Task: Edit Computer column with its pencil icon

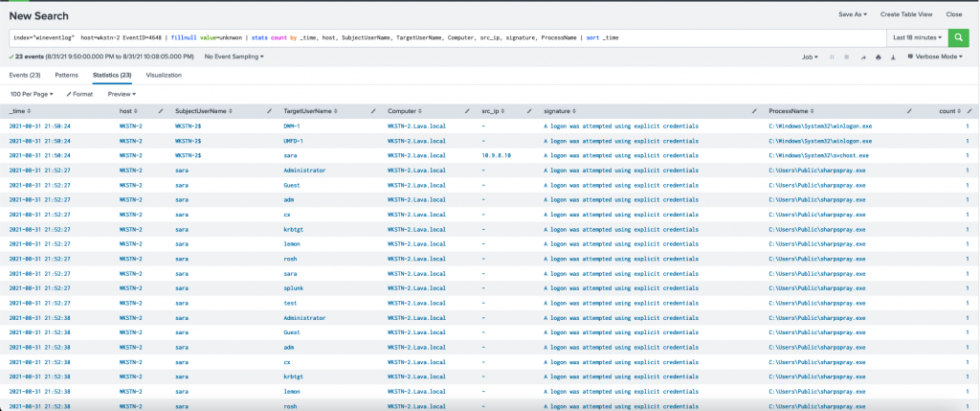Action: 467,111
